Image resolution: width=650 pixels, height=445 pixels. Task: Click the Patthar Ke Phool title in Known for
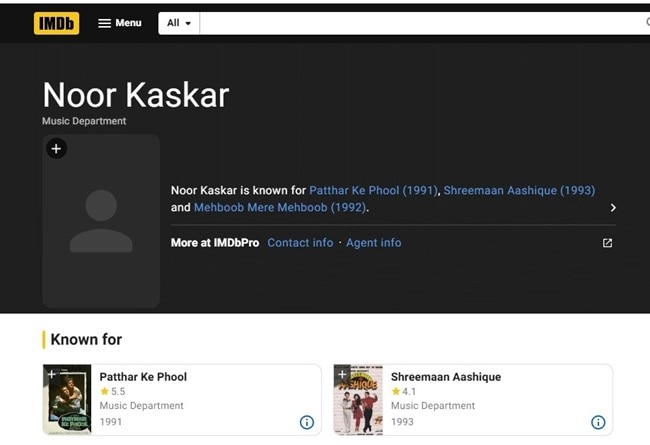coord(143,377)
